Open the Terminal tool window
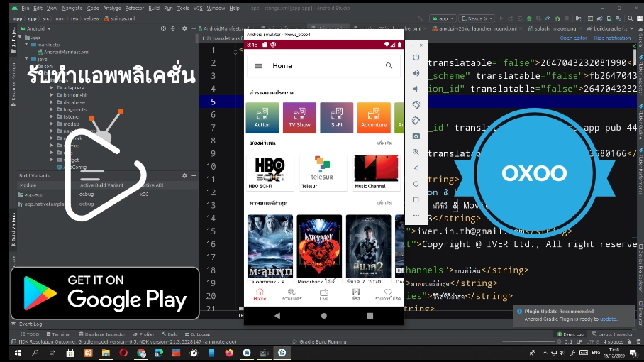Viewport: 644px width, 362px height. 59,334
